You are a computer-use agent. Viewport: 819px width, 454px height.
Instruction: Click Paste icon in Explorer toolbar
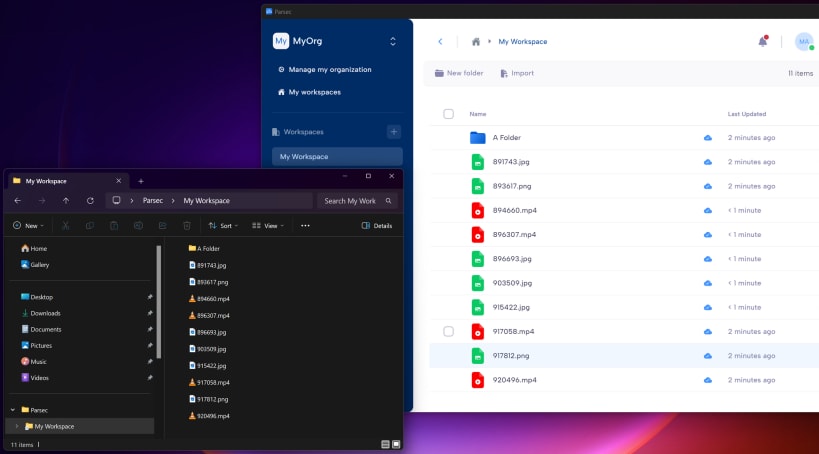pyautogui.click(x=114, y=226)
